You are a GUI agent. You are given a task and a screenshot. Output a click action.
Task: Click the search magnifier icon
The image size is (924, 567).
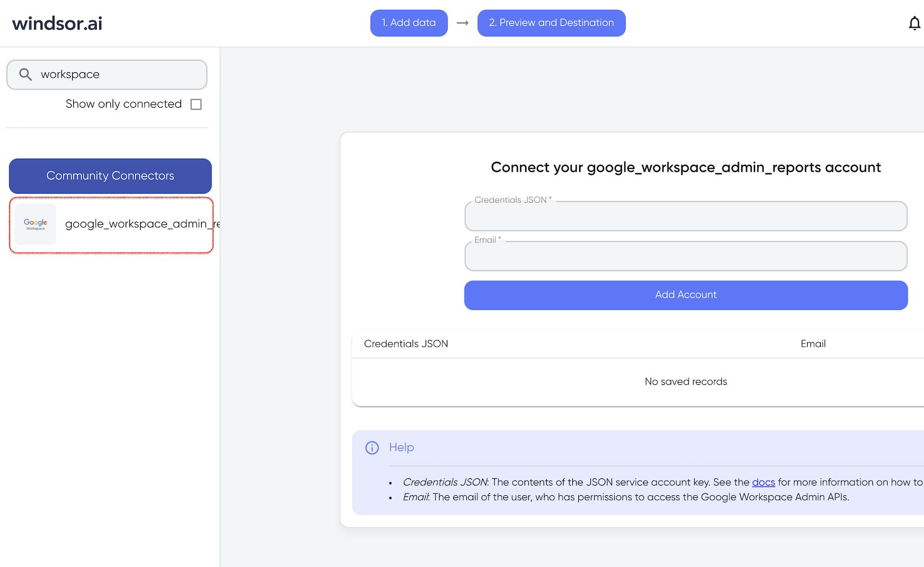tap(26, 74)
